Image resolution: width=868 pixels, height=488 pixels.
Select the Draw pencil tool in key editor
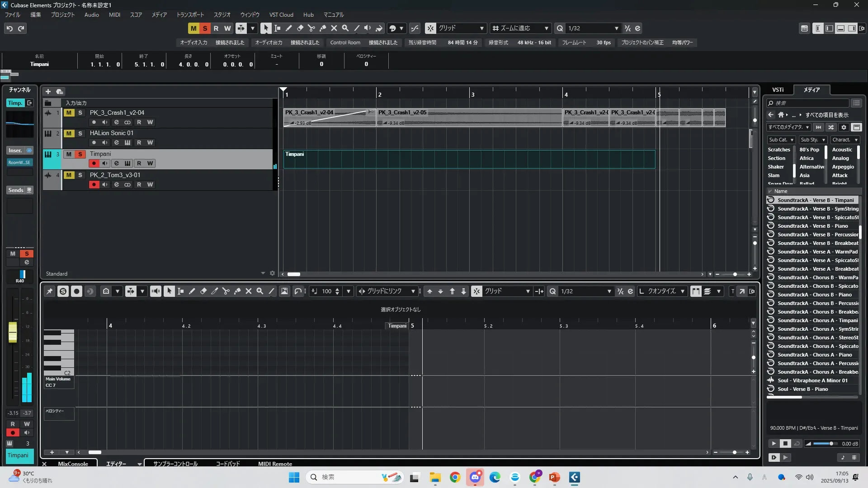tap(192, 291)
